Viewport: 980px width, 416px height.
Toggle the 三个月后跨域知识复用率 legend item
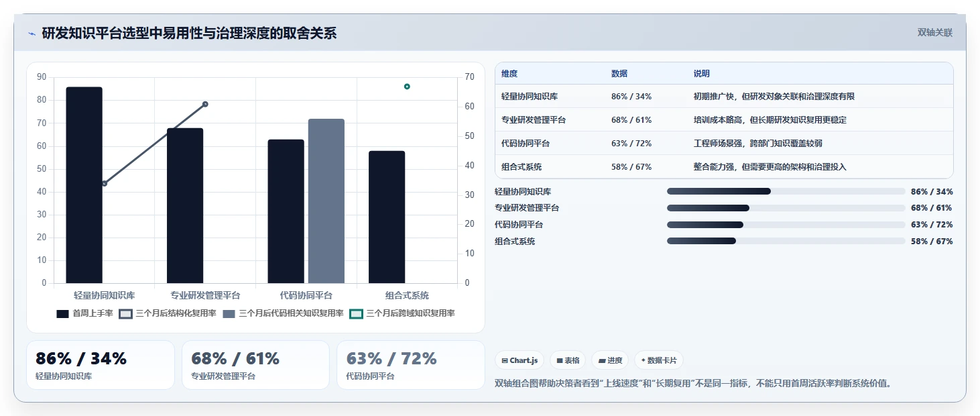pos(402,313)
